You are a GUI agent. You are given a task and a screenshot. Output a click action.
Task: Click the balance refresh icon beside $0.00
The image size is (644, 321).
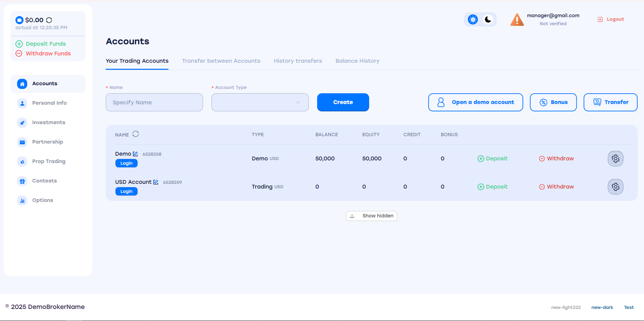[x=49, y=20]
